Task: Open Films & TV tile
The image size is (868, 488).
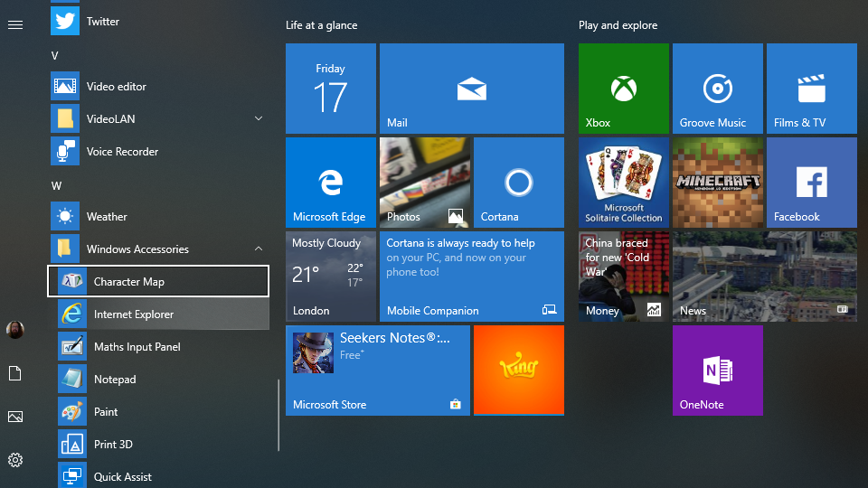Action: (x=812, y=89)
